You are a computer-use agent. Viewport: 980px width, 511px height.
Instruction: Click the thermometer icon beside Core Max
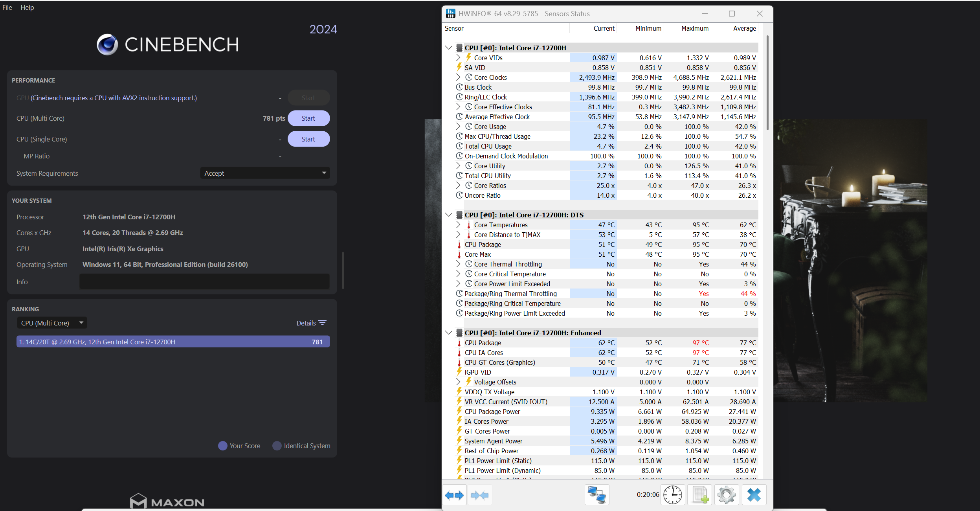(459, 254)
